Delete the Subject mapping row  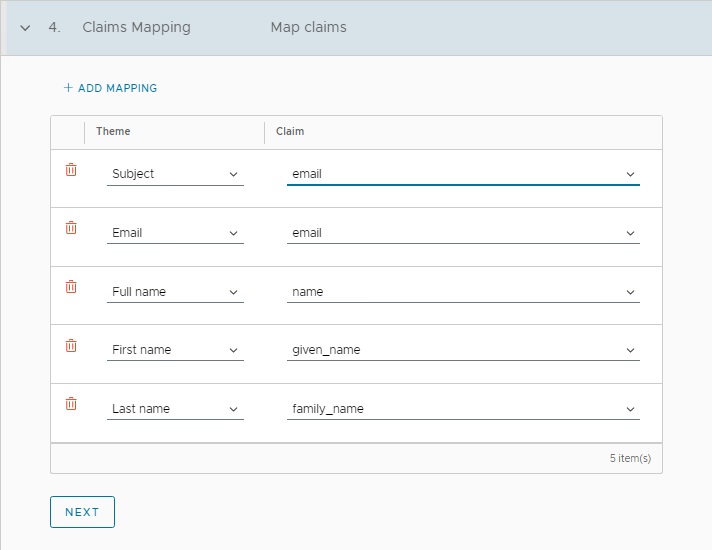(71, 170)
